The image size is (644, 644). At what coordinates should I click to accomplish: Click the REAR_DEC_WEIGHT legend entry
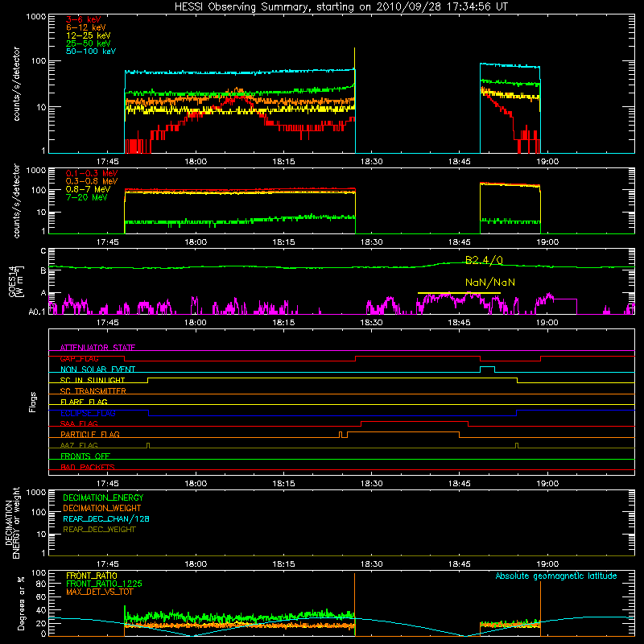coord(99,530)
